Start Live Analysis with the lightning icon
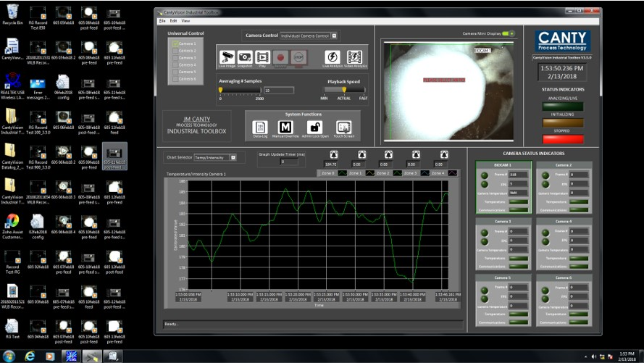The height and width of the screenshot is (363, 644). click(x=332, y=57)
